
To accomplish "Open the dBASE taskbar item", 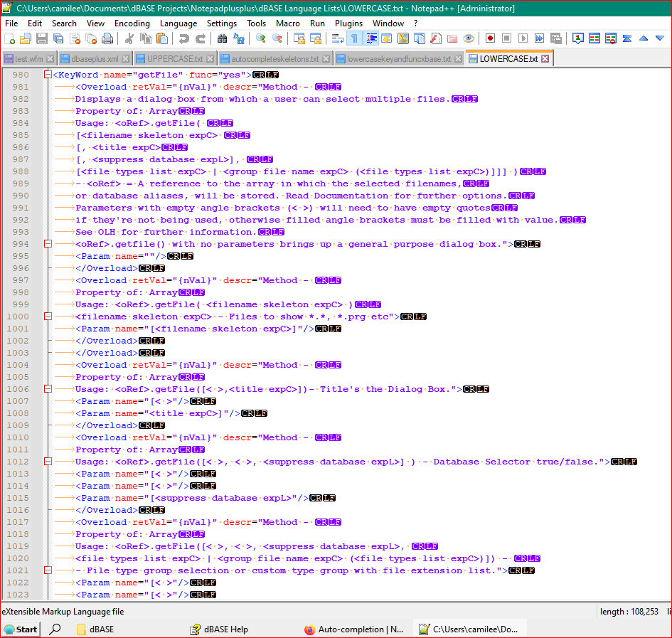I will 95,629.
